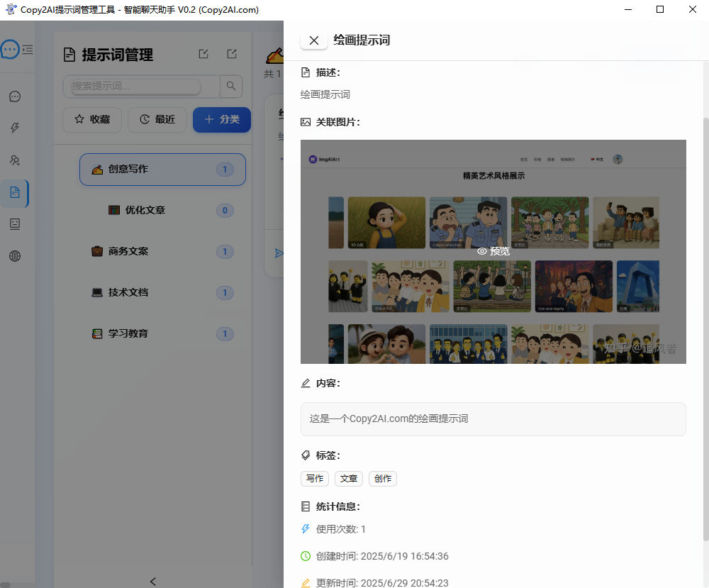Select the 技术文档 category

(162, 293)
